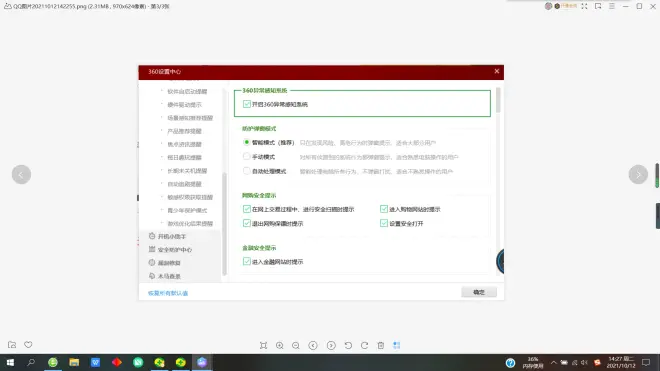Close the 360设置中心 dialog
The height and width of the screenshot is (371, 660).
pyautogui.click(x=497, y=71)
